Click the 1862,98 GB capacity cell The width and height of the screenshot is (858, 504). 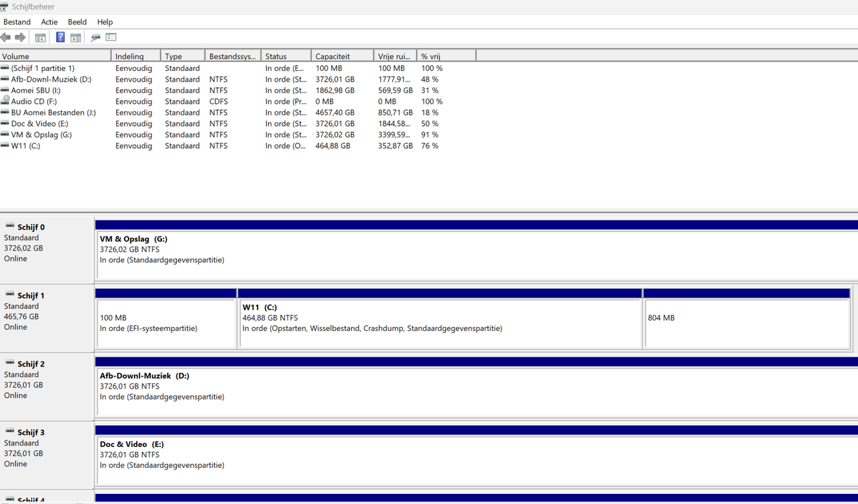335,90
